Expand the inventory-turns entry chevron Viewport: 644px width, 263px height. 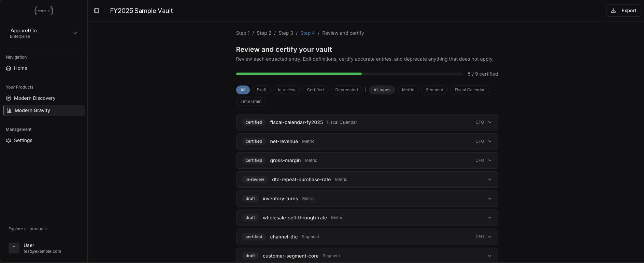490,199
